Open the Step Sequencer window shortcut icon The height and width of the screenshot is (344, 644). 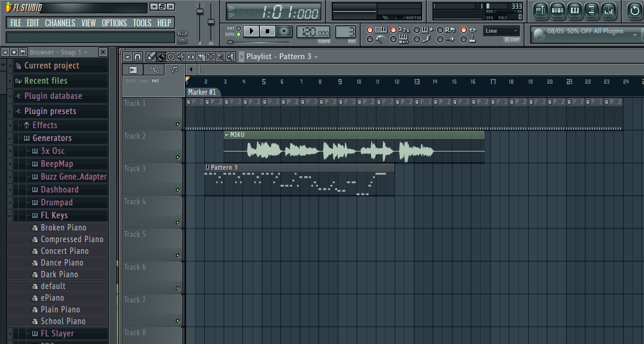click(x=558, y=11)
